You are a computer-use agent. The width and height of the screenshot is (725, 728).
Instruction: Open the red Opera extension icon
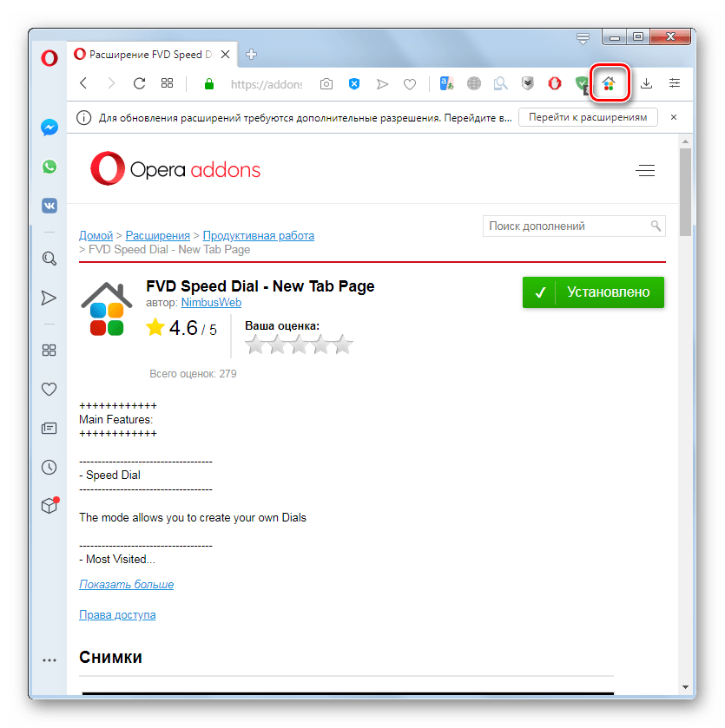tap(555, 83)
